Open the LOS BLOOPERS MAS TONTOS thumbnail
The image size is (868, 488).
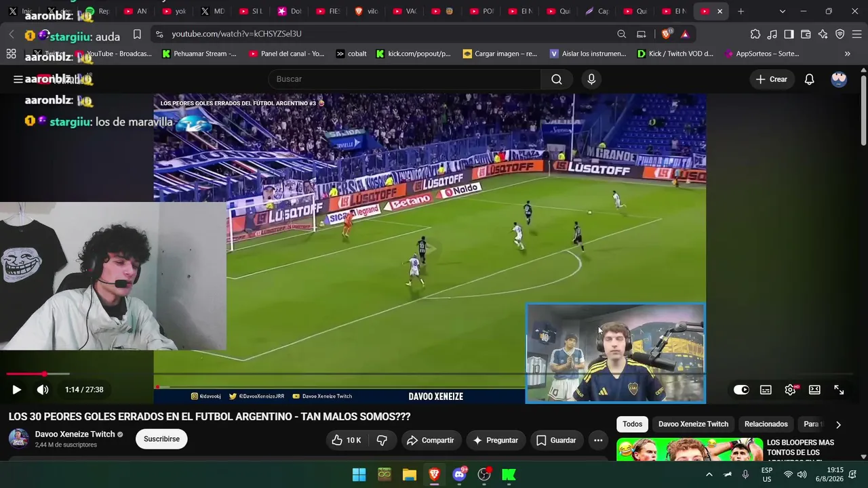[689, 449]
